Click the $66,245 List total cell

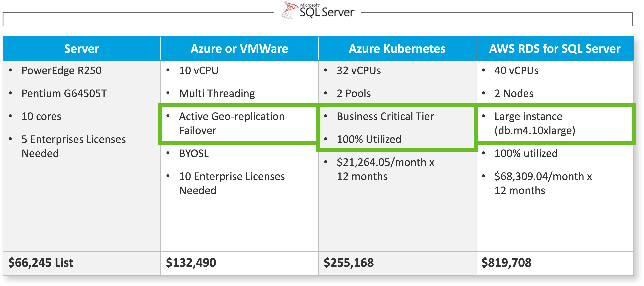pyautogui.click(x=41, y=263)
